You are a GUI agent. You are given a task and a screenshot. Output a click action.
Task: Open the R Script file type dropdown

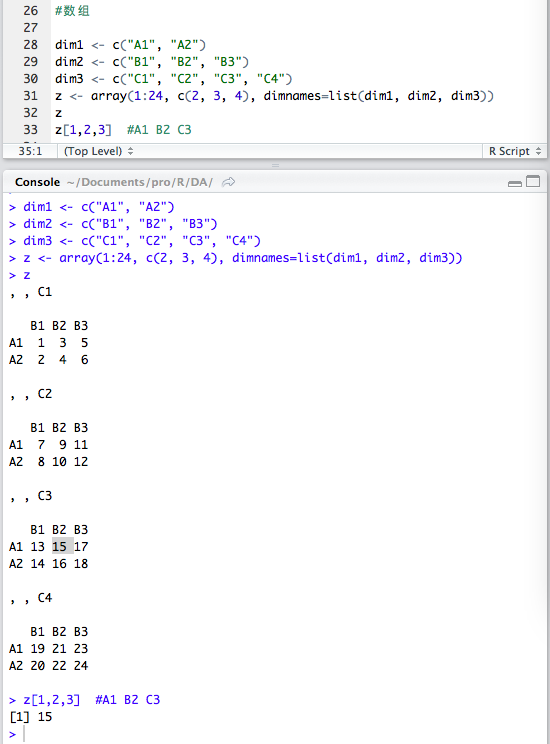point(514,151)
